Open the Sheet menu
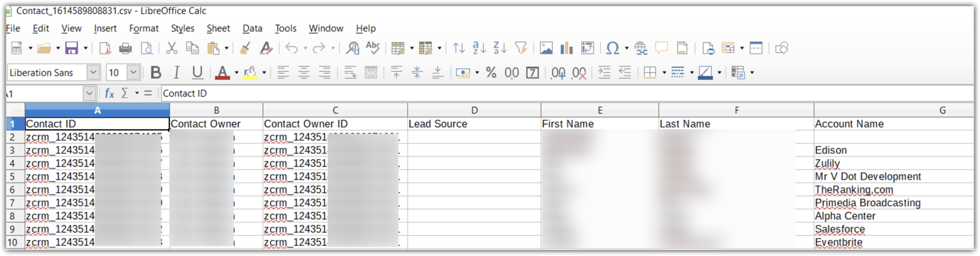Screen dimensions: 980x256 (x=218, y=29)
